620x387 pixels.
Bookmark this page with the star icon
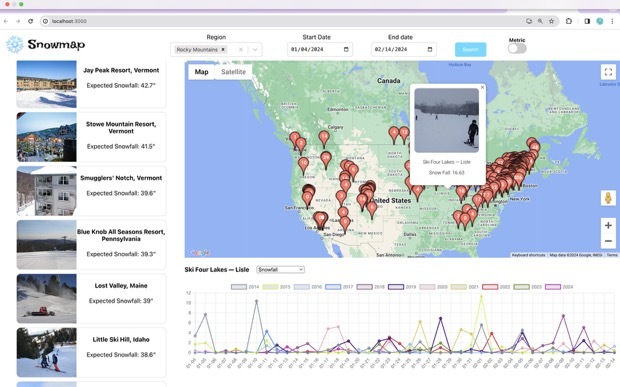pos(551,21)
